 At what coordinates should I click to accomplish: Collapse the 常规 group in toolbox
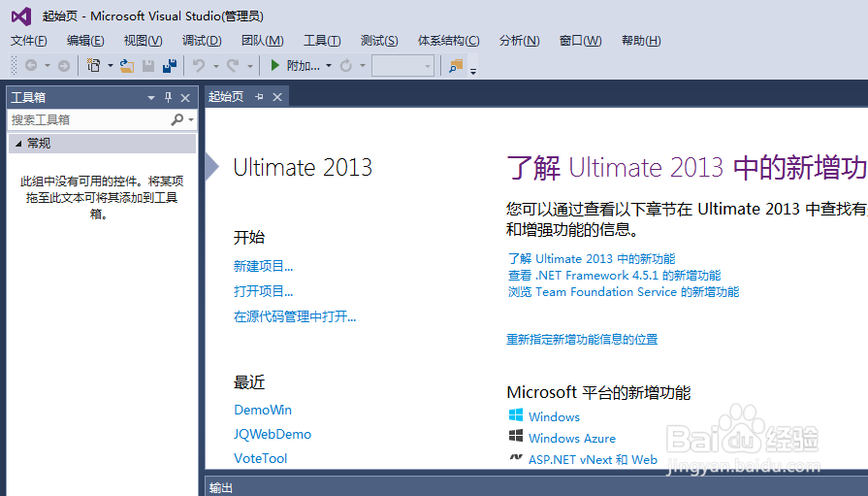[18, 144]
